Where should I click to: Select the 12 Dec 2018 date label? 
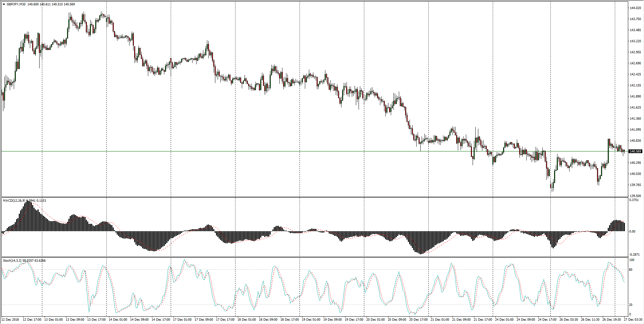(10, 319)
